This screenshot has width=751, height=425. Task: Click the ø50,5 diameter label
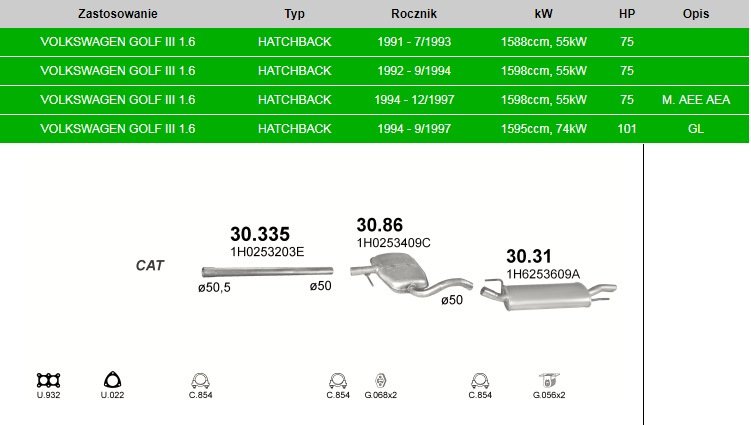coord(215,287)
